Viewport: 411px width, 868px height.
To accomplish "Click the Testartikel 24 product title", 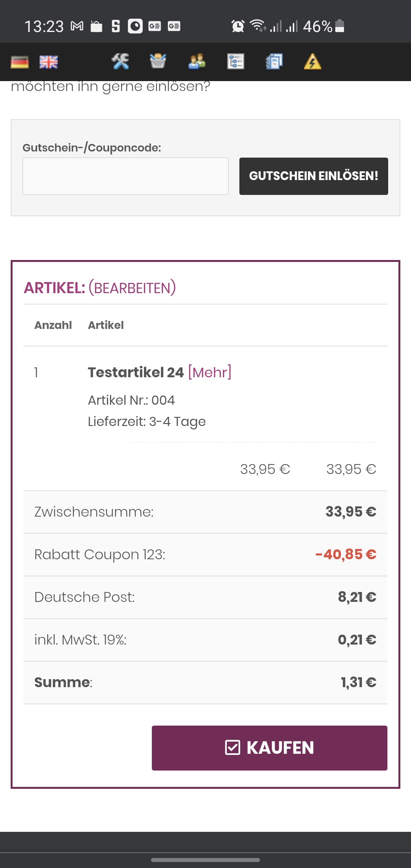I will pos(136,372).
